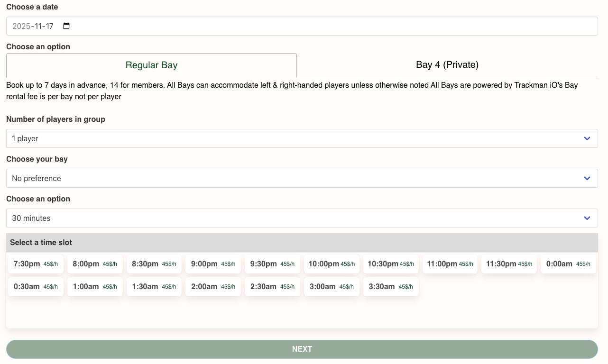The image size is (608, 364).
Task: Book the 0:00am time slot
Action: pyautogui.click(x=568, y=264)
